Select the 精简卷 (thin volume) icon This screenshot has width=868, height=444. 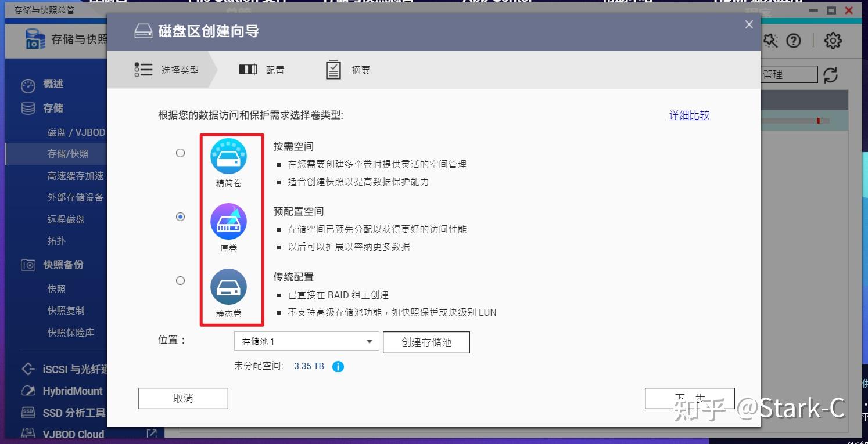229,156
